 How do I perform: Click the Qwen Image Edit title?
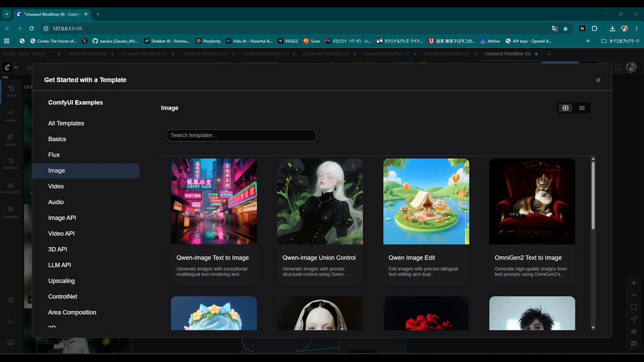[411, 258]
